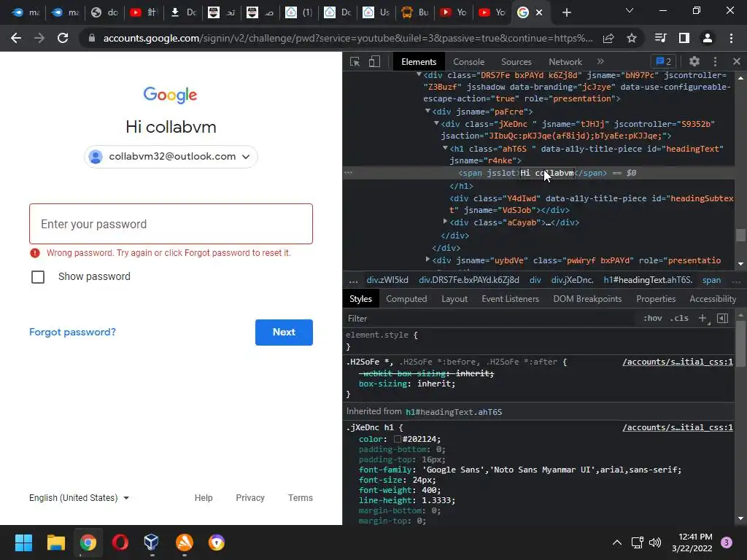Open the Terms link
747x560 pixels.
pos(300,497)
